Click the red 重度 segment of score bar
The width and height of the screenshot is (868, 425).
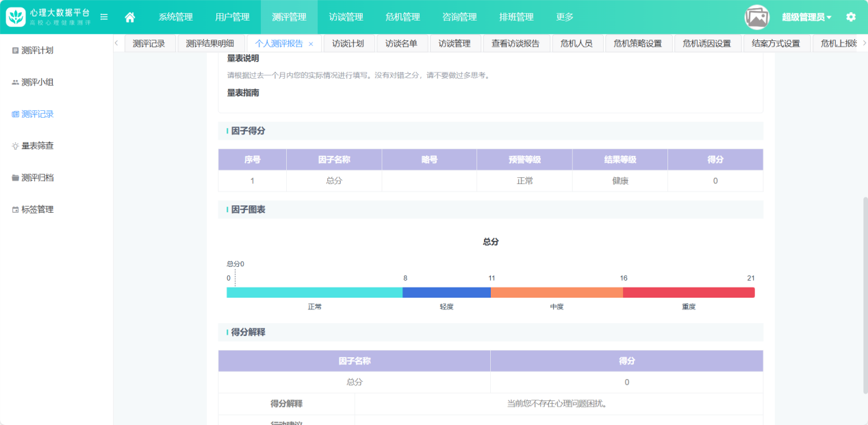click(688, 293)
